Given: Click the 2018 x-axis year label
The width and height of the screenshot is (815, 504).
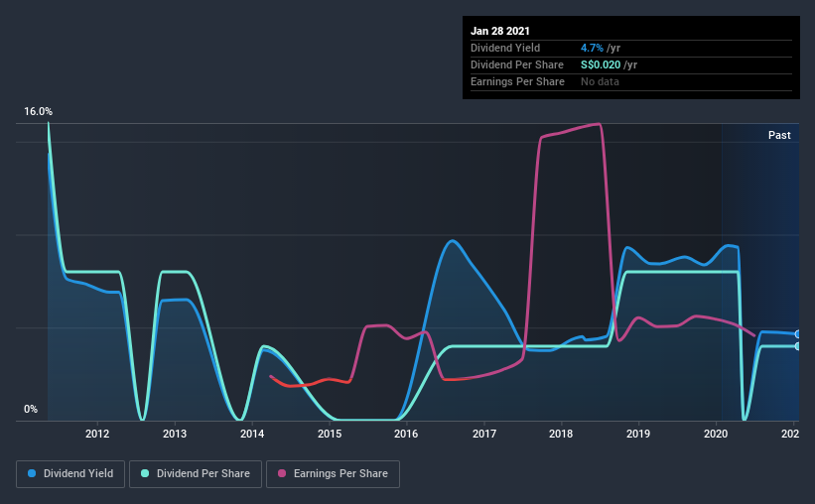Looking at the screenshot, I should coord(561,434).
